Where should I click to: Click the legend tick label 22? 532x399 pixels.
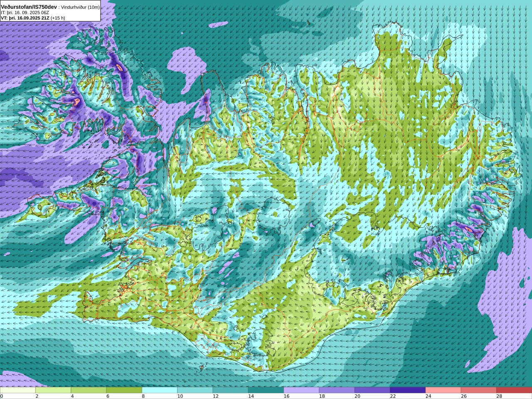pyautogui.click(x=393, y=396)
